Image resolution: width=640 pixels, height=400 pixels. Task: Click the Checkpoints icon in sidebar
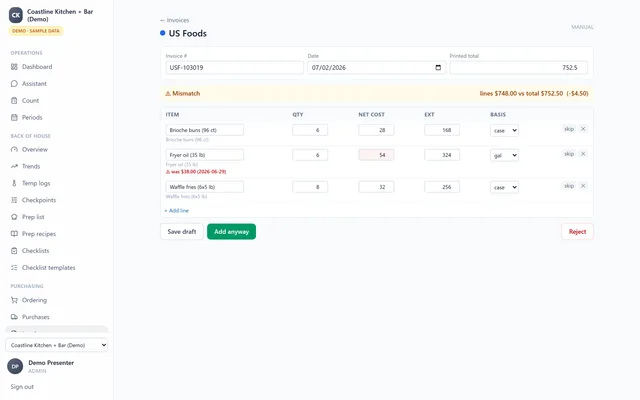coord(14,200)
